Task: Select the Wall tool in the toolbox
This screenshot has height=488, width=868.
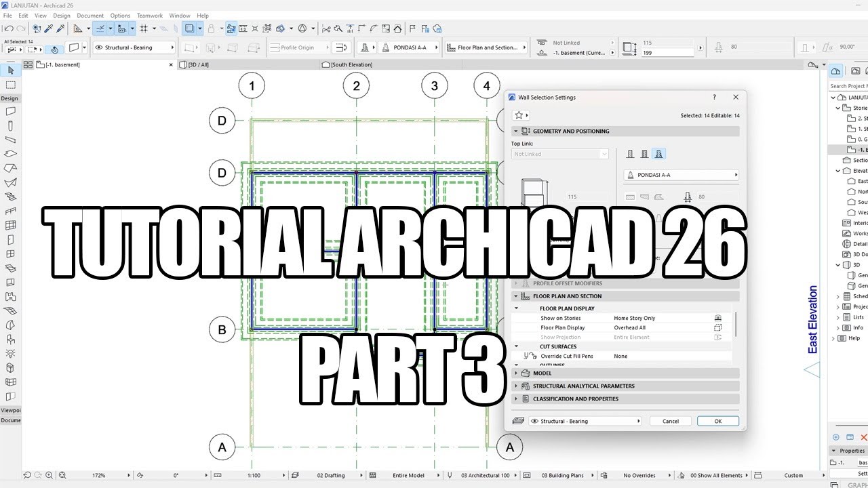Action: point(10,111)
